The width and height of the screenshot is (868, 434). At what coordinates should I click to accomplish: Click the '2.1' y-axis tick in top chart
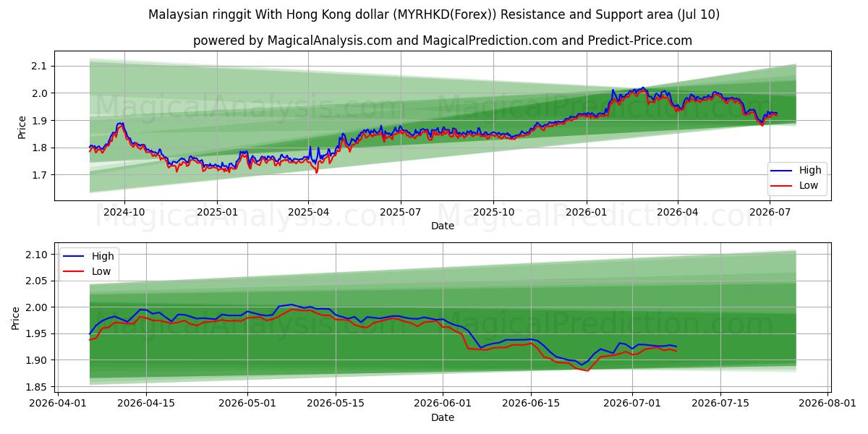tap(41, 66)
